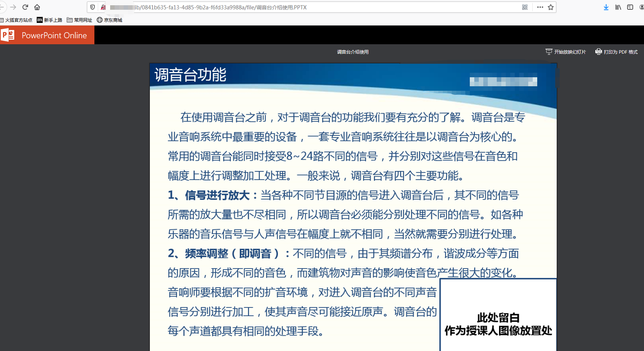Open the page actions three-dot menu
The width and height of the screenshot is (644, 351).
pyautogui.click(x=540, y=7)
